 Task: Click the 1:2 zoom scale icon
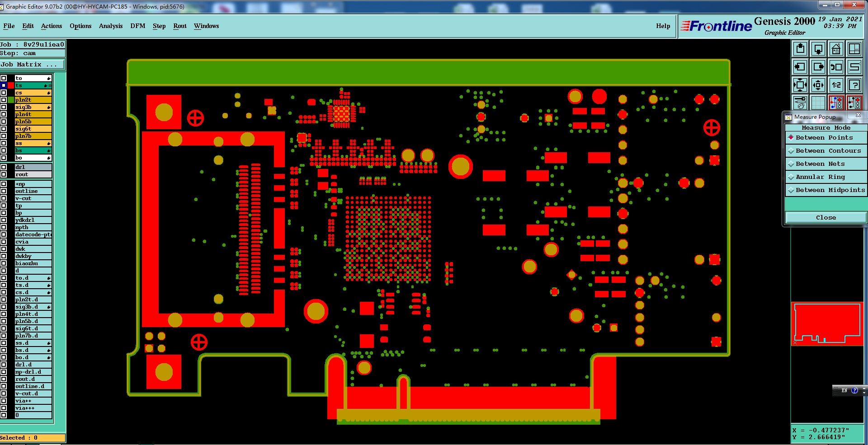click(836, 85)
